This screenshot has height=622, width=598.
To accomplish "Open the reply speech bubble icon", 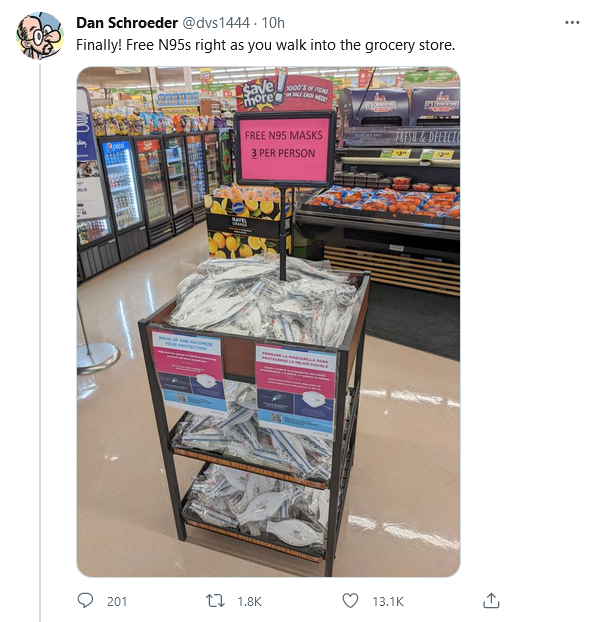I will point(85,601).
